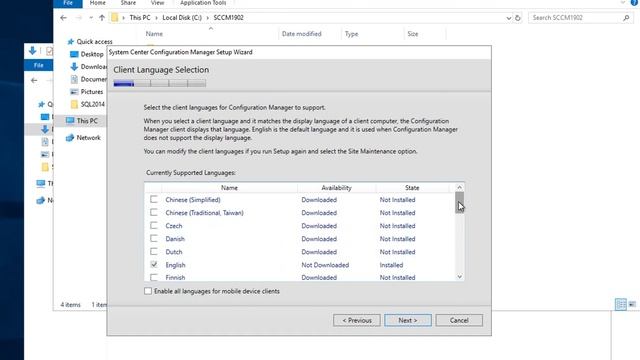Open Documents in navigation pane

point(89,79)
